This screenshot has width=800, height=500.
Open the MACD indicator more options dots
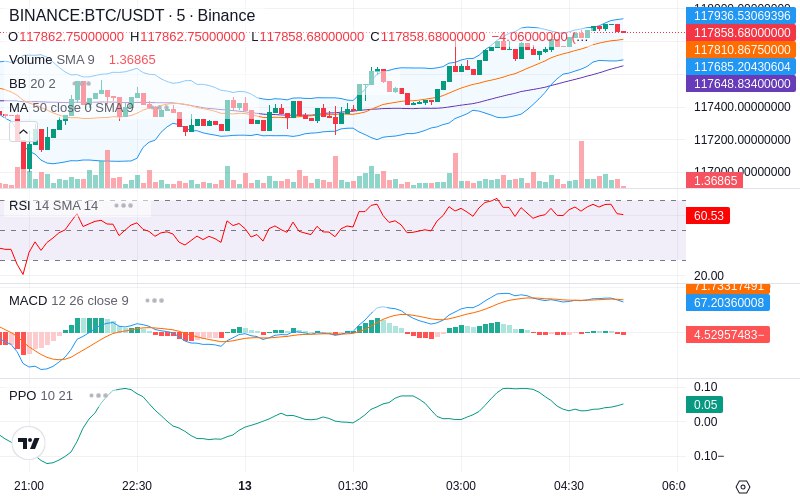[x=155, y=301]
